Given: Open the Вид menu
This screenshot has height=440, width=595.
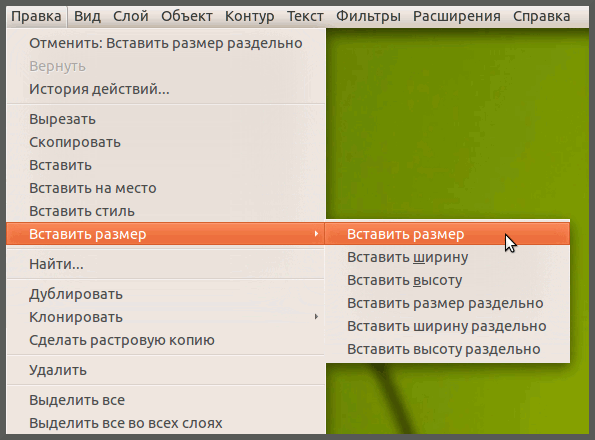Looking at the screenshot, I should point(87,16).
